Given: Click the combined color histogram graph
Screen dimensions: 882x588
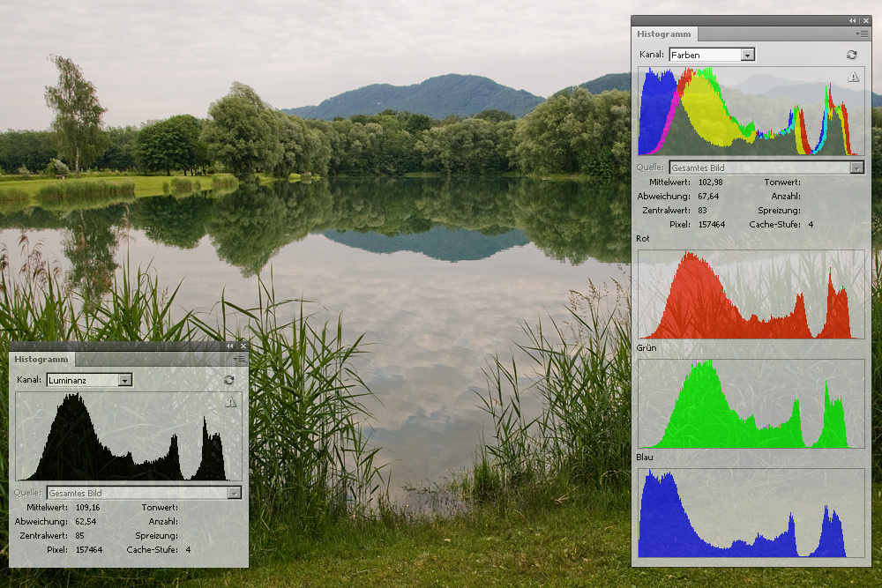Looking at the screenshot, I should [751, 111].
